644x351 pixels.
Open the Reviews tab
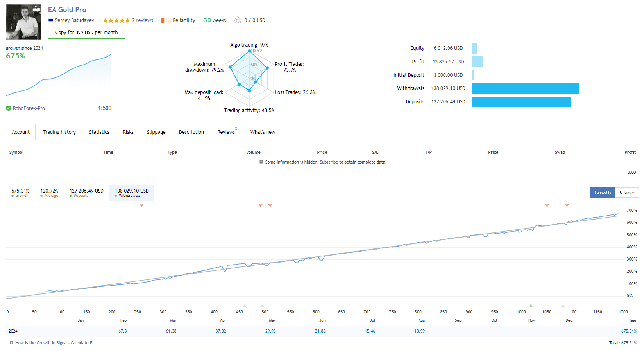226,132
